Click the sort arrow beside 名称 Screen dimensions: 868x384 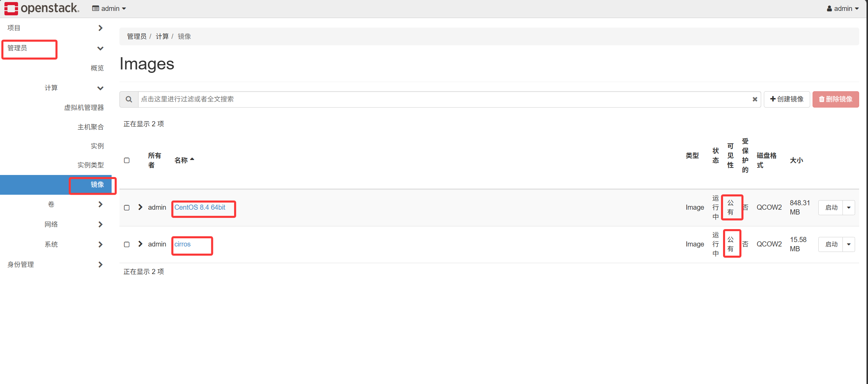tap(192, 159)
